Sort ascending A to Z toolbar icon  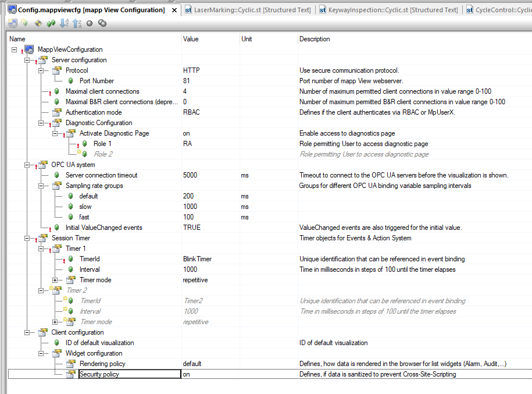64,23
